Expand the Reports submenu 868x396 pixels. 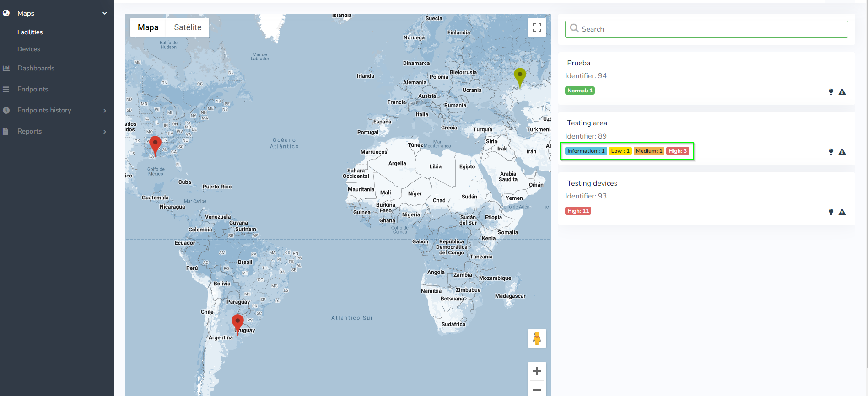click(104, 131)
